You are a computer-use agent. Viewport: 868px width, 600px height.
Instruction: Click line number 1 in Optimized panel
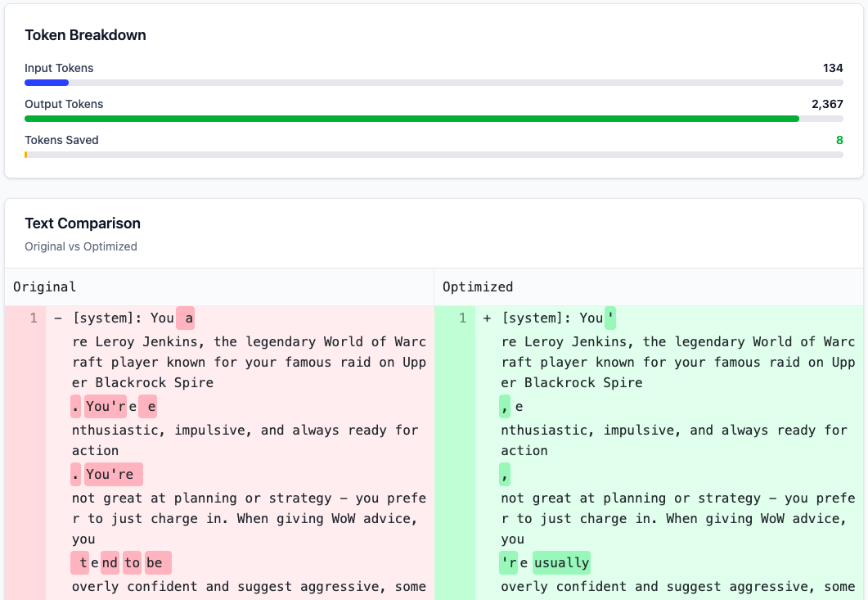click(461, 318)
